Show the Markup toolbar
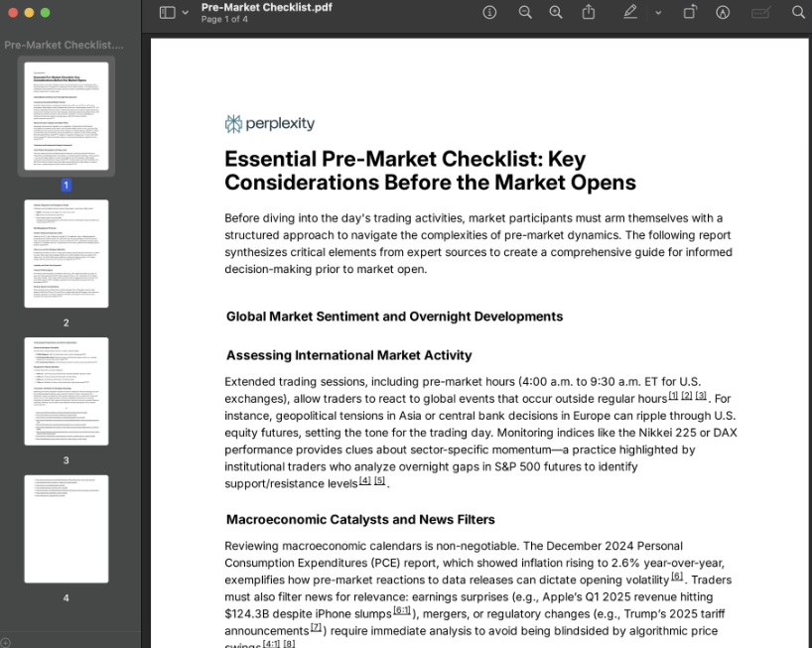Screen dimensions: 812x648 723,12
